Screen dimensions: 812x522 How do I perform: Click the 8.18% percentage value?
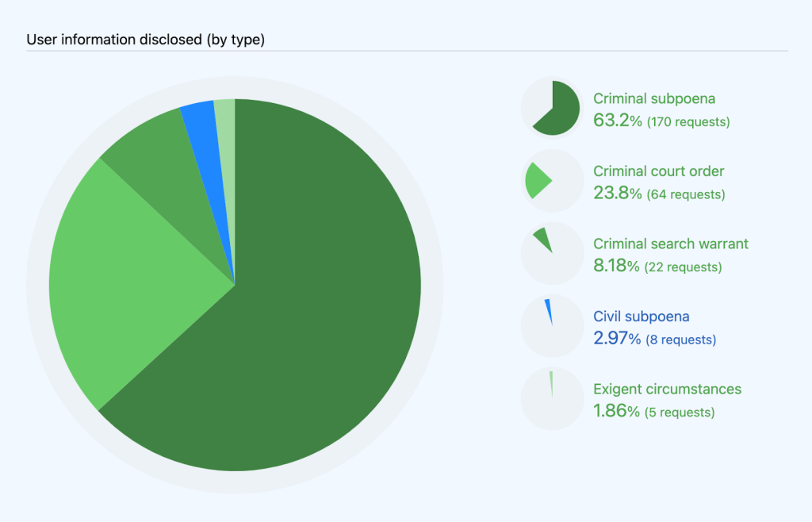pyautogui.click(x=616, y=266)
